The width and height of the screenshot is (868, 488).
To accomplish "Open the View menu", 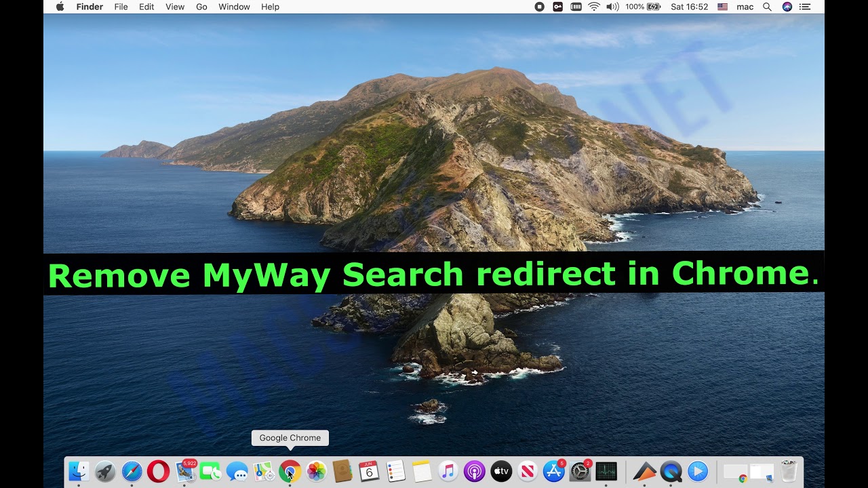I will tap(175, 7).
